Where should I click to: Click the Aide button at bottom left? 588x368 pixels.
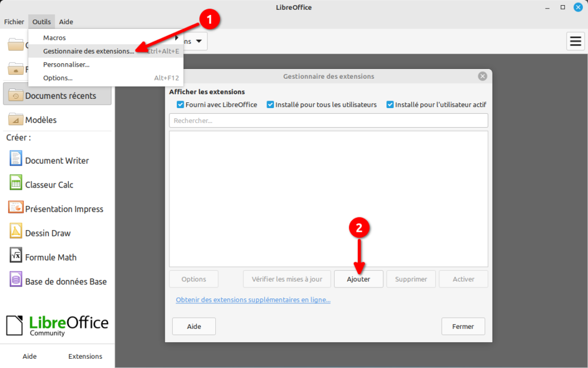(x=30, y=356)
